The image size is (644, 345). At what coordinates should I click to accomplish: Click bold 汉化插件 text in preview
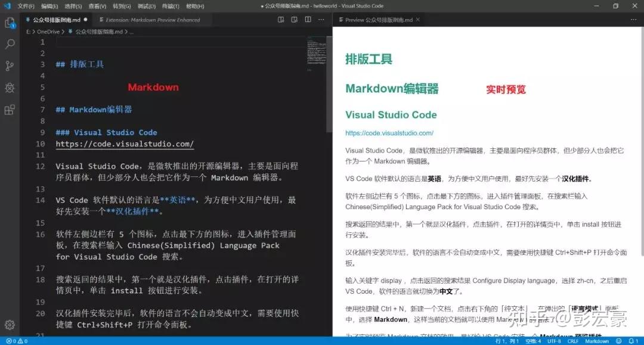tap(575, 178)
